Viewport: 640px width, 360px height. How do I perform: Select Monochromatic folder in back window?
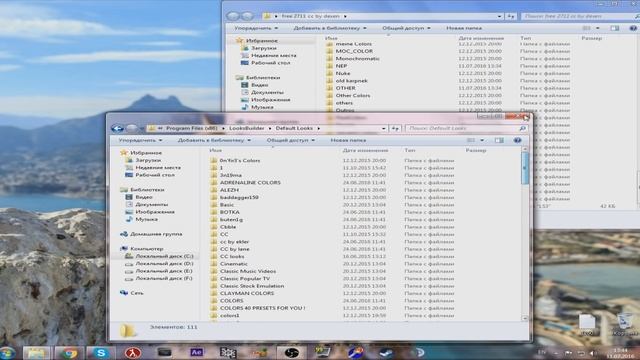click(x=357, y=59)
